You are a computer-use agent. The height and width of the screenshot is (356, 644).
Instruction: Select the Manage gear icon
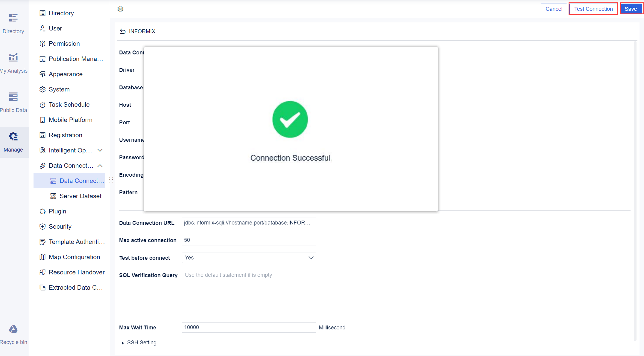coord(13,136)
